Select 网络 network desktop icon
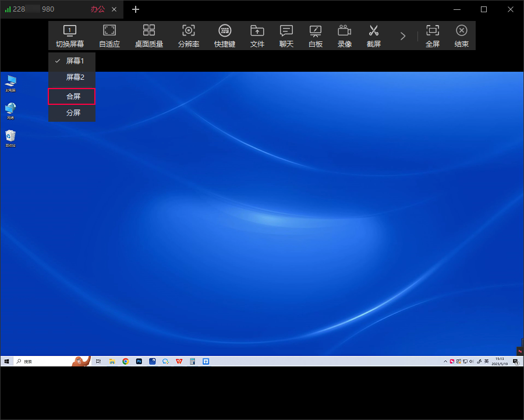 click(x=10, y=111)
